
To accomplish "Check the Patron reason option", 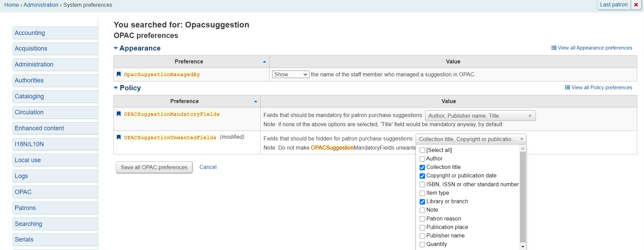I will click(x=422, y=219).
